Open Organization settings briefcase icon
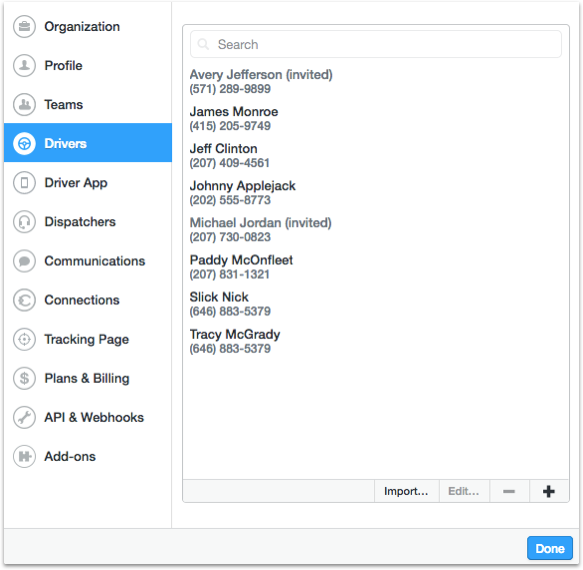The width and height of the screenshot is (583, 570). pos(24,27)
